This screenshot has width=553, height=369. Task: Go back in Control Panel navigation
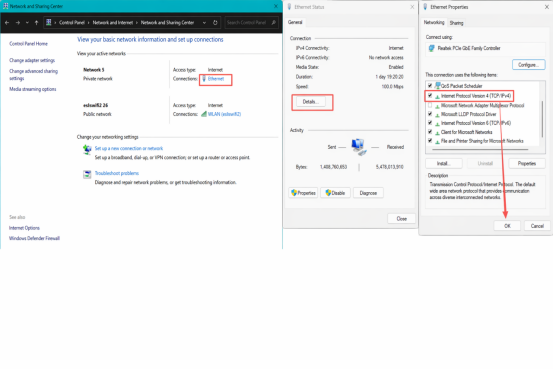pyautogui.click(x=7, y=23)
